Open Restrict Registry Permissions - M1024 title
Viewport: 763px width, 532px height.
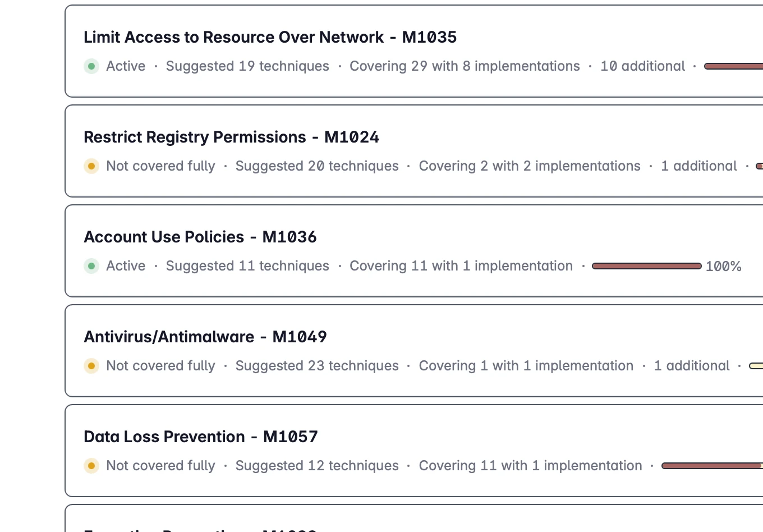pos(232,137)
